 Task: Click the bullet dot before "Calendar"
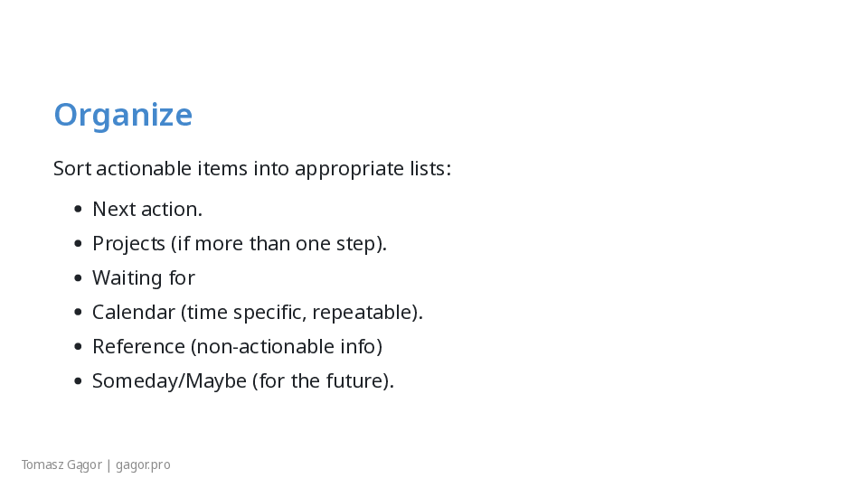78,313
